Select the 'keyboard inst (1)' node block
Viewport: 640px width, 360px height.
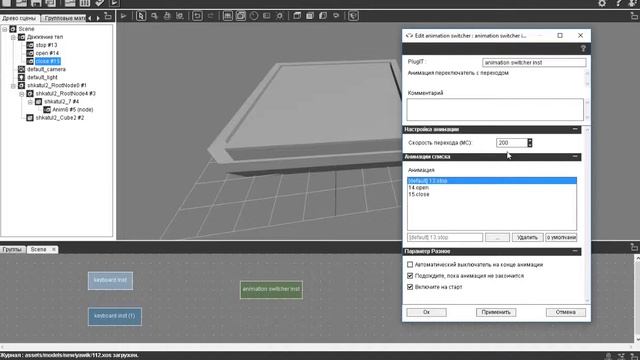[115, 316]
